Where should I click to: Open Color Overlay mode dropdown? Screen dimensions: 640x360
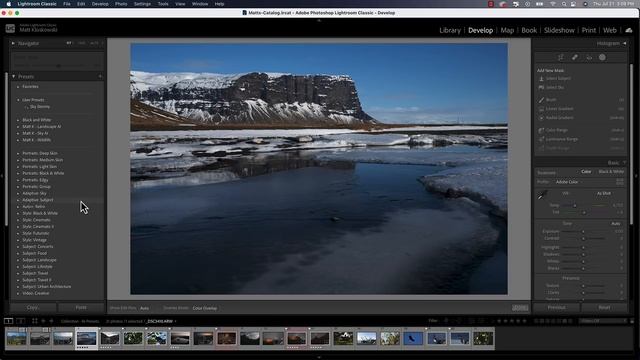coord(205,308)
